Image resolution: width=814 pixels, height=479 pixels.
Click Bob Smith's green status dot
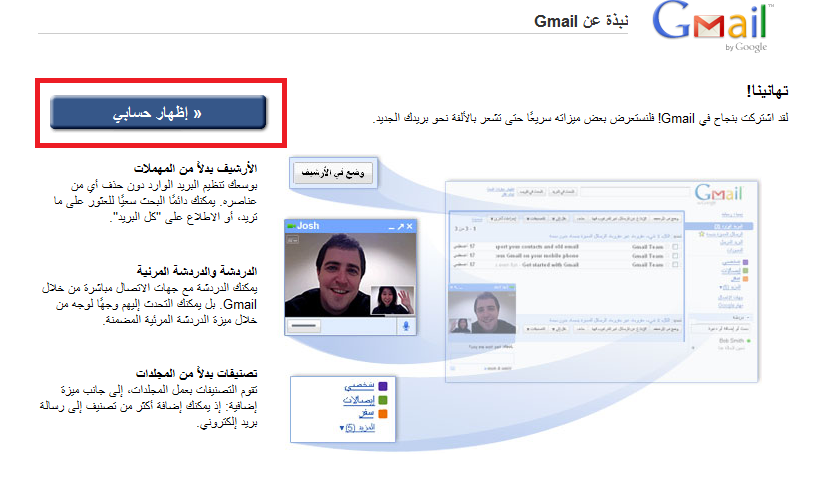(x=749, y=341)
